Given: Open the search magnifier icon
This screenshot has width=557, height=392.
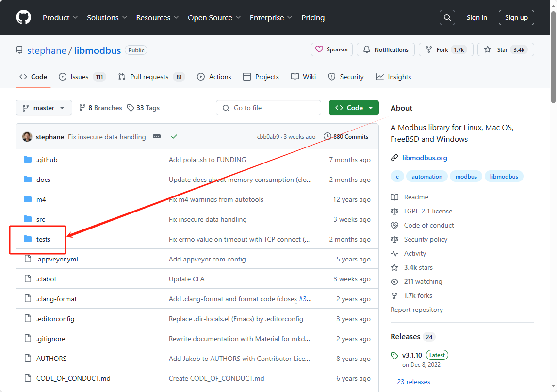Looking at the screenshot, I should point(447,17).
